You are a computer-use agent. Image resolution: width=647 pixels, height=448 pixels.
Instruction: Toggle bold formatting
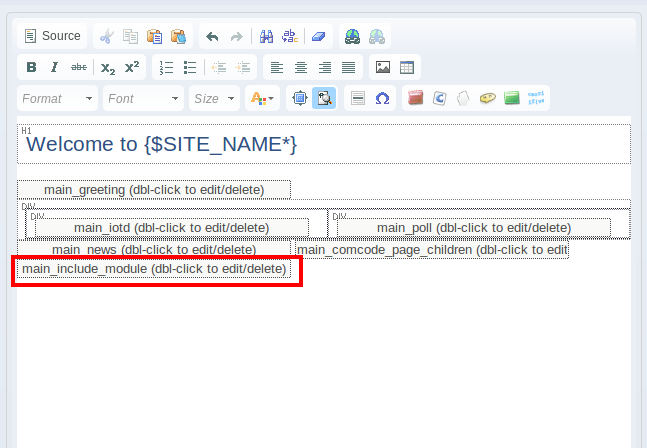31,68
